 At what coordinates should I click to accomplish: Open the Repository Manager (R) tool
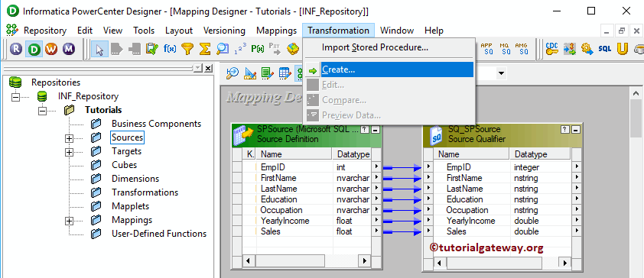tap(16, 49)
